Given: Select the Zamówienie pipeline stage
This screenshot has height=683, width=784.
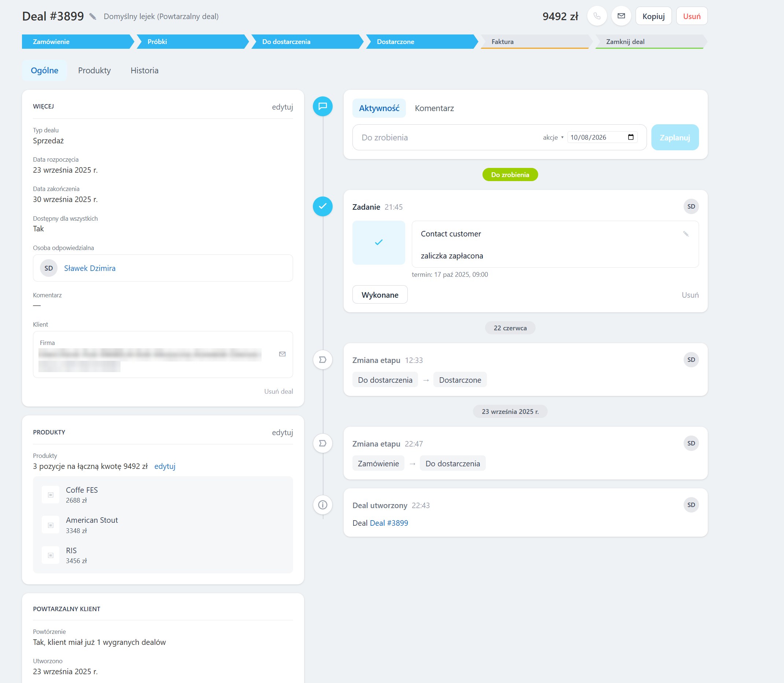Looking at the screenshot, I should [77, 41].
